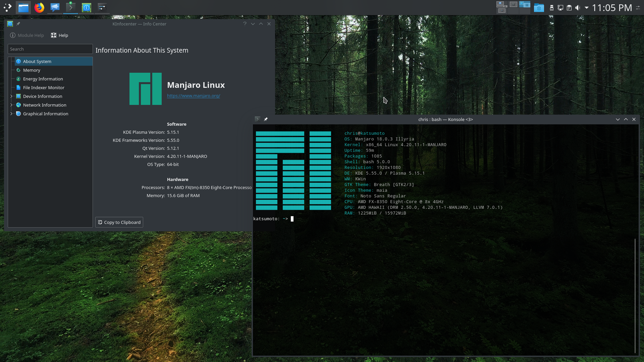This screenshot has height=362, width=644.
Task: Click the 11:05 PM digital clock
Action: click(x=612, y=8)
